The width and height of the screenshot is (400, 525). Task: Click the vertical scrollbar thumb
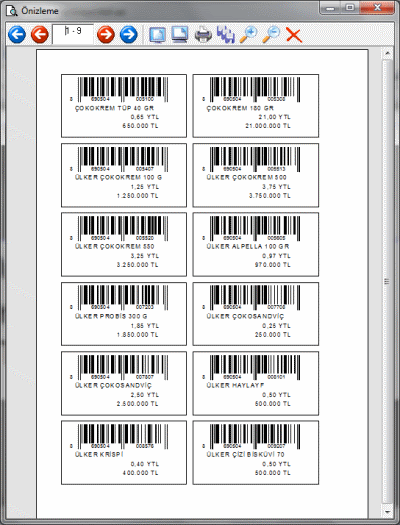[x=387, y=282]
